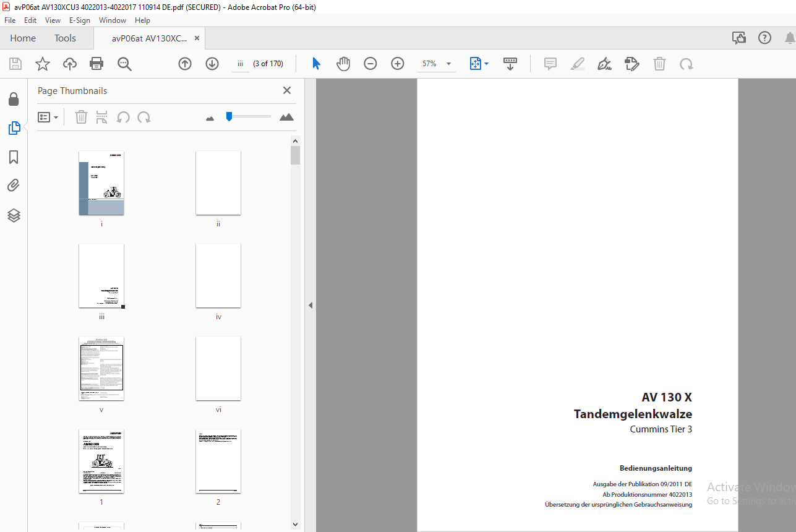Screen dimensions: 796x532
Task: Select page ii thumbnail
Action: [x=218, y=183]
